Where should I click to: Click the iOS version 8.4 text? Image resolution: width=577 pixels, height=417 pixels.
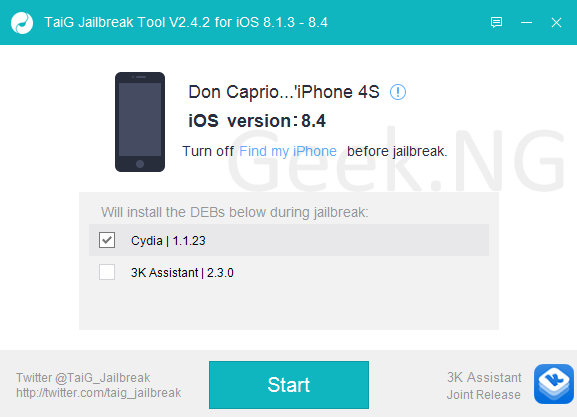pos(257,121)
